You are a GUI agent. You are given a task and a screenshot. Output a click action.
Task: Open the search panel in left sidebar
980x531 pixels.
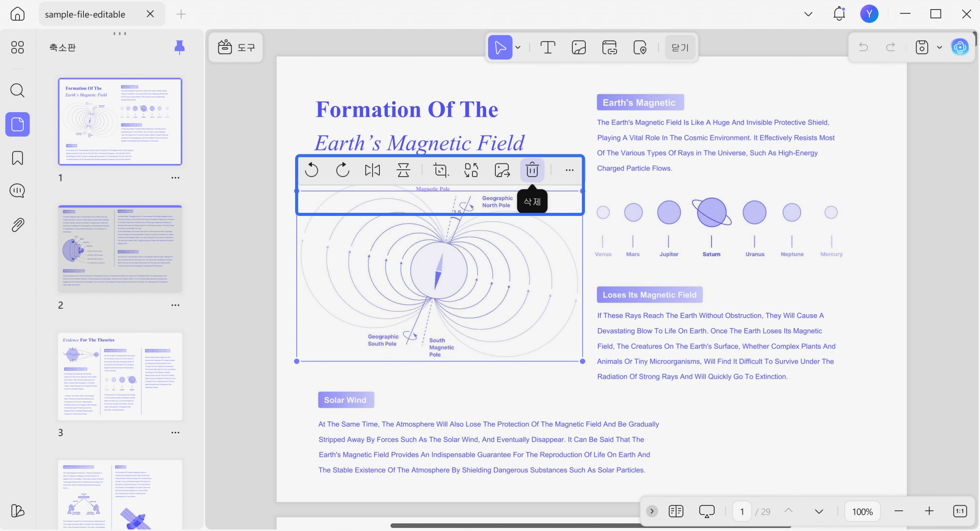(18, 90)
